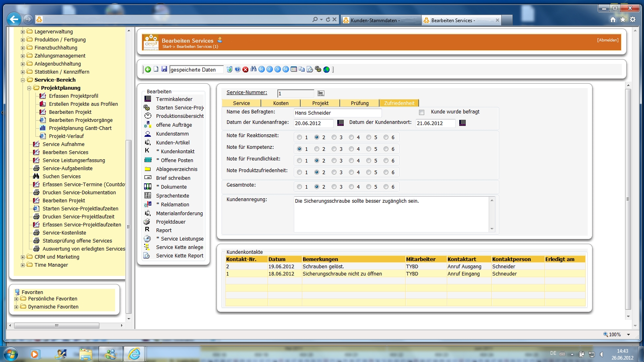The height and width of the screenshot is (362, 644).
Task: Expand the Lagerverwaltung tree folder
Action: click(23, 32)
